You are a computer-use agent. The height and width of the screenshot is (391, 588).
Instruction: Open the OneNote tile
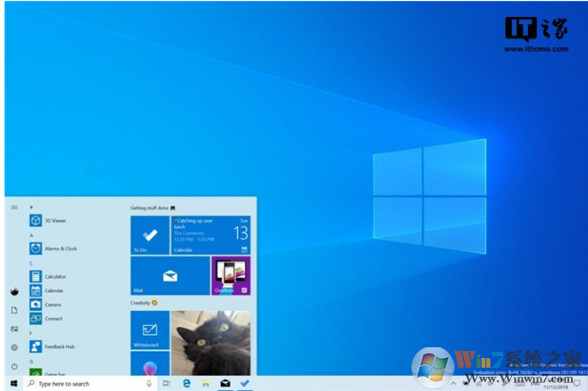(231, 276)
